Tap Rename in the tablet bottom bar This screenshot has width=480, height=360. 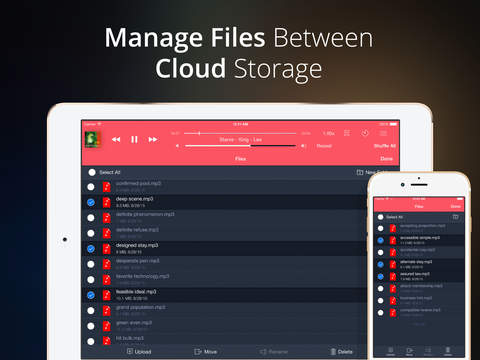pyautogui.click(x=274, y=351)
